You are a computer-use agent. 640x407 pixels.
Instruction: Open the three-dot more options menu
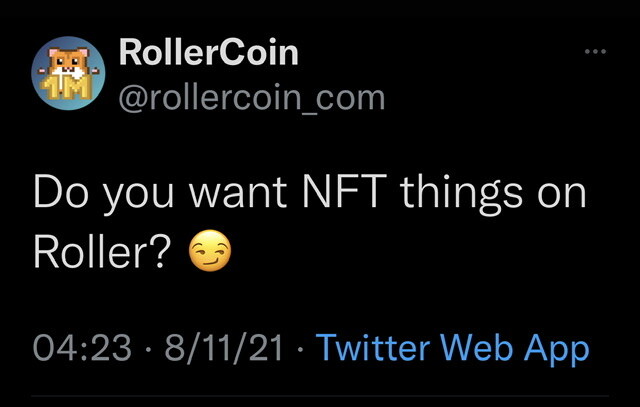(x=595, y=51)
